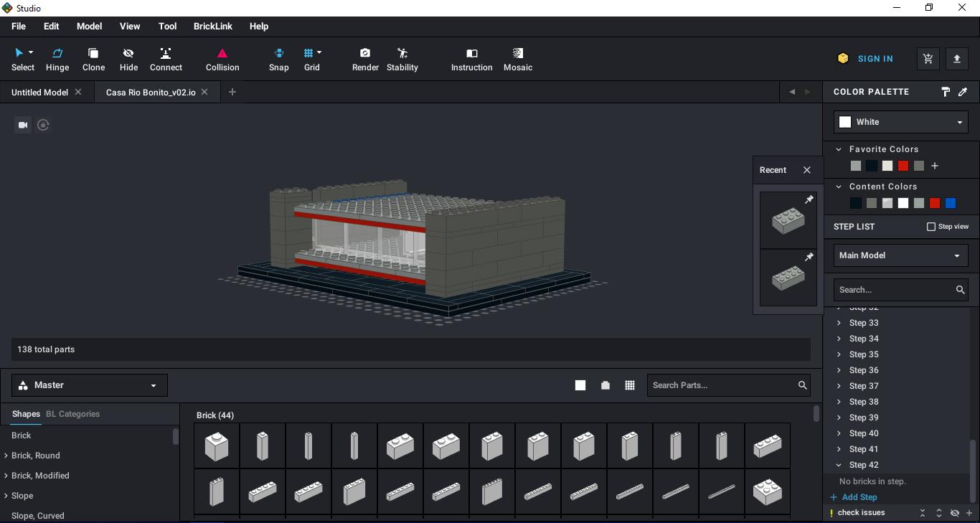
Task: Open the Master palette dropdown
Action: click(90, 385)
